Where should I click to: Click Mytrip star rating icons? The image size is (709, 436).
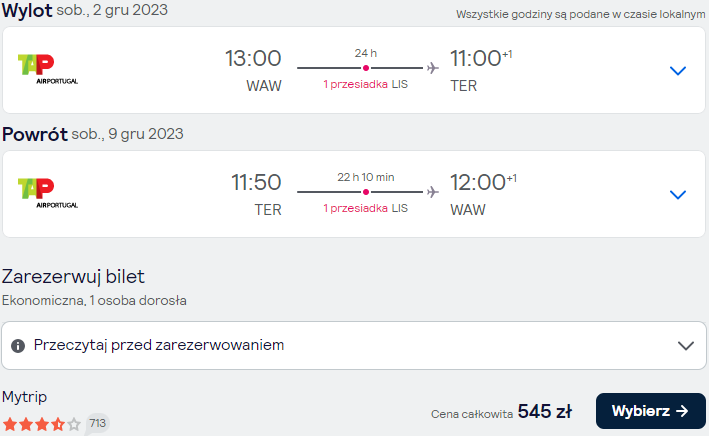pyautogui.click(x=42, y=424)
